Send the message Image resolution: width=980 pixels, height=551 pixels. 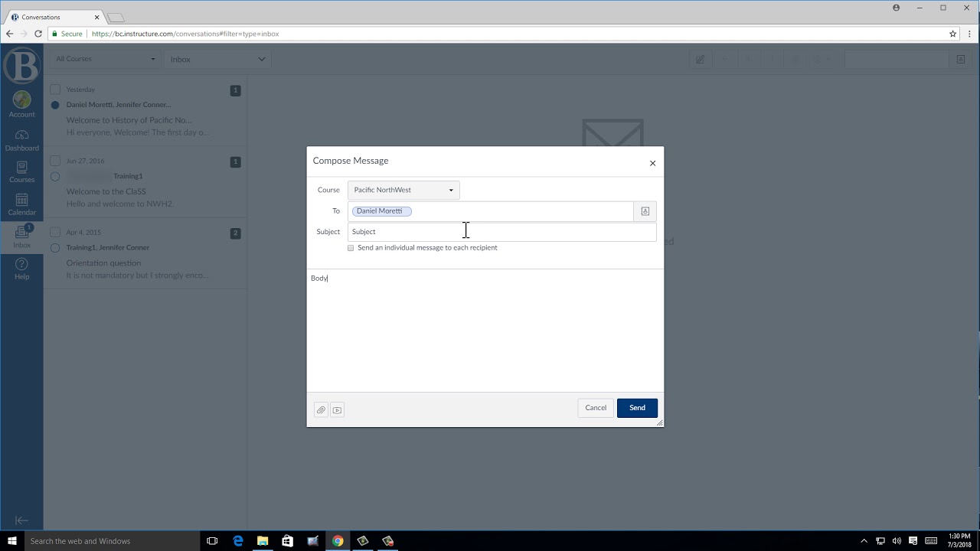[637, 408]
